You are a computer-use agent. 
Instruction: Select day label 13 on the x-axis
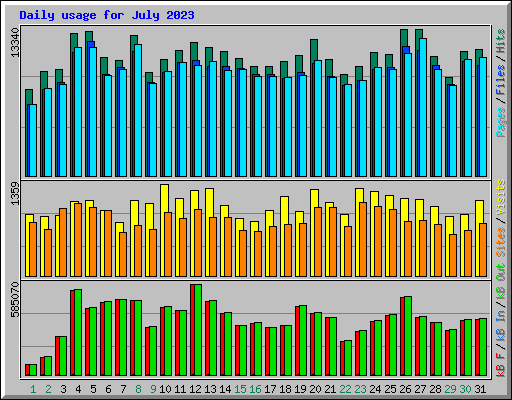[210, 389]
